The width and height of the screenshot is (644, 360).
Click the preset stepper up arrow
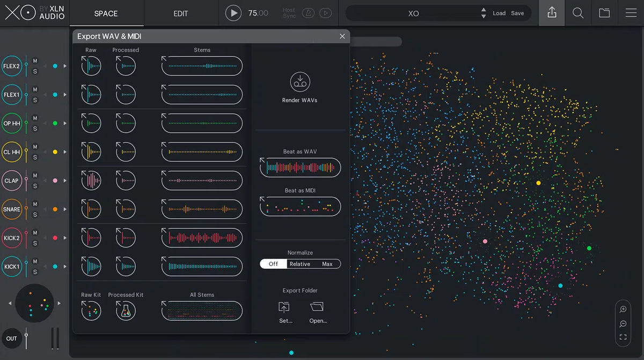click(x=482, y=9)
